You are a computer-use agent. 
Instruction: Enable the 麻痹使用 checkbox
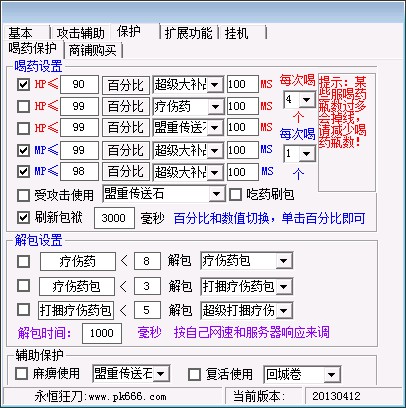click(21, 373)
